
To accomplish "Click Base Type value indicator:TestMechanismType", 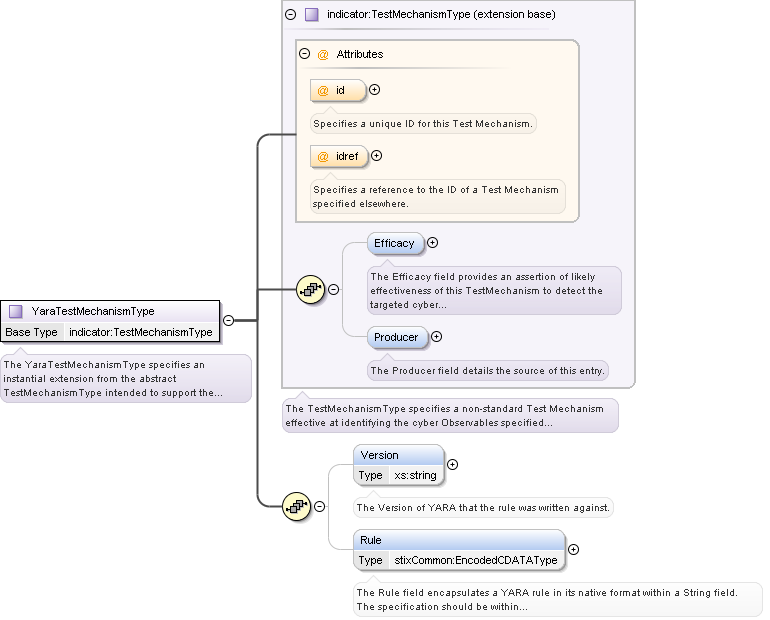I will pyautogui.click(x=141, y=332).
